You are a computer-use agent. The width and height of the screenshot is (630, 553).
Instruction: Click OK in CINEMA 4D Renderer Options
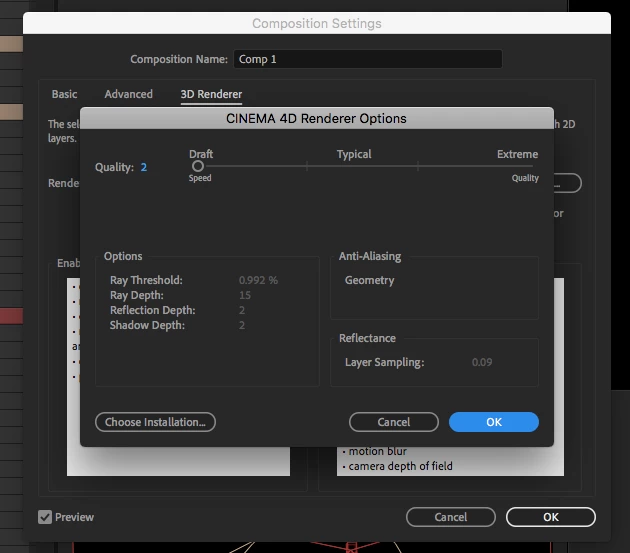(x=493, y=422)
